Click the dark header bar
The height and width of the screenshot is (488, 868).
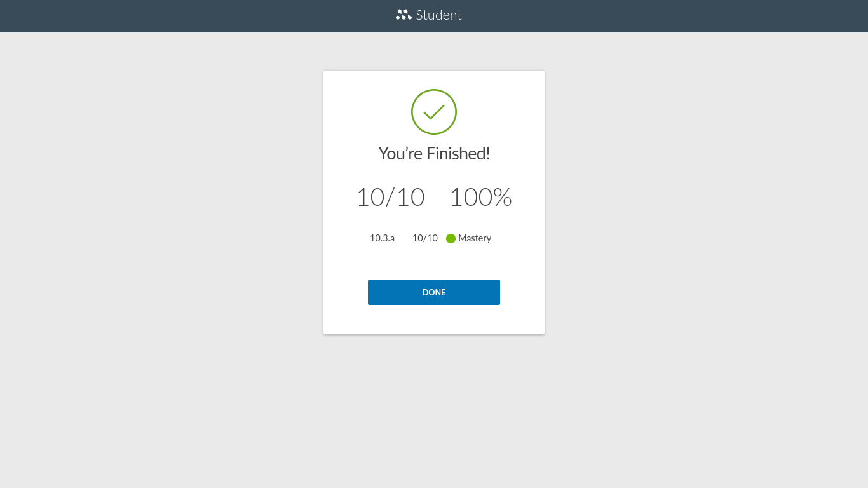434,16
